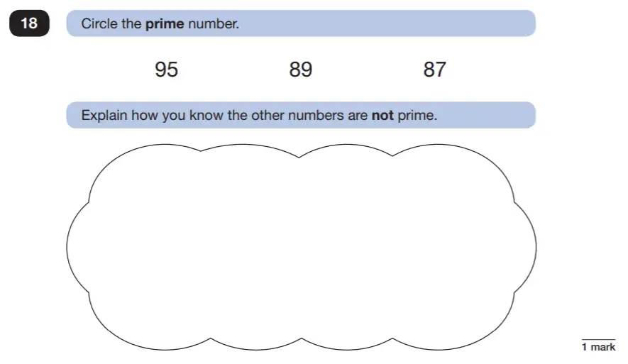Click the word "number." ending the first instruction

(x=214, y=23)
